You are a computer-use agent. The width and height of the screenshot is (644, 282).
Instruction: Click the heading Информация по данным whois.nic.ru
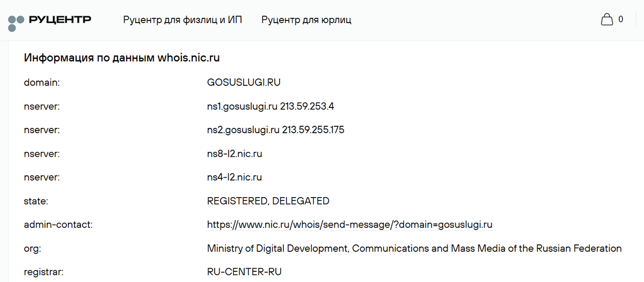point(122,57)
